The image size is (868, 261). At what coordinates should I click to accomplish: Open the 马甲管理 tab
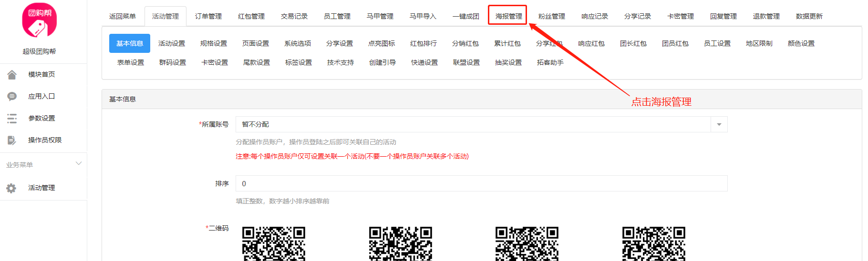[380, 16]
